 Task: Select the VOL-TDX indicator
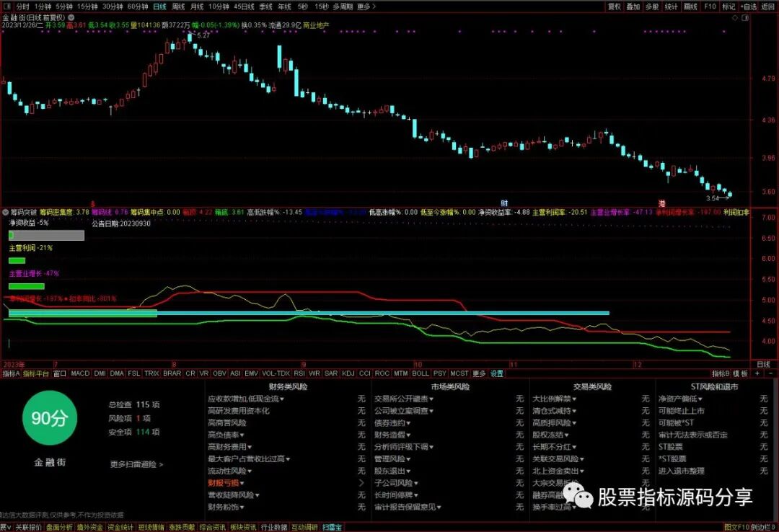pyautogui.click(x=276, y=373)
